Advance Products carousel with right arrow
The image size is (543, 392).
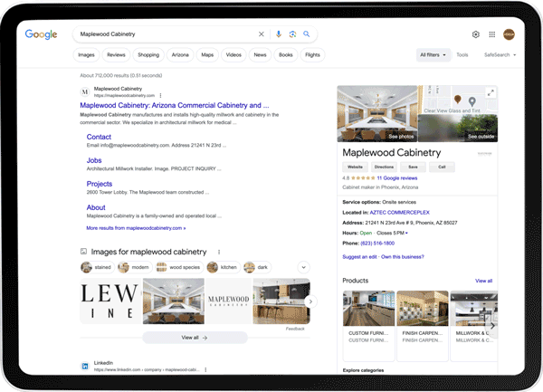[492, 326]
